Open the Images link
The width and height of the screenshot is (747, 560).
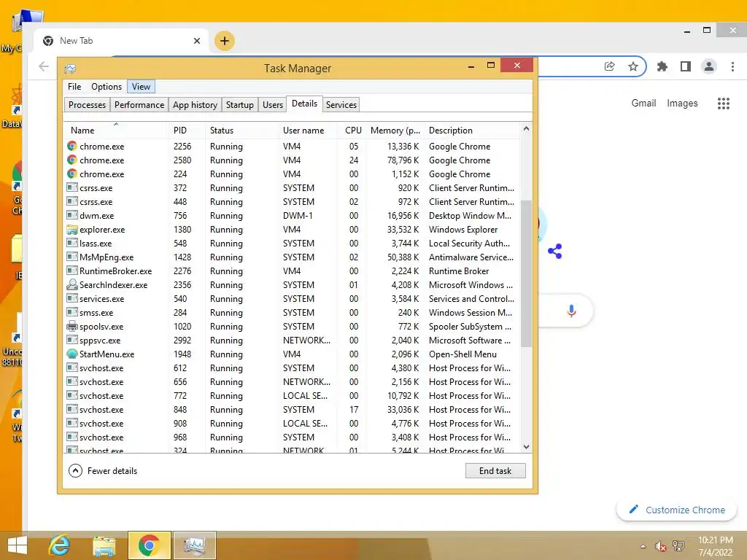pyautogui.click(x=682, y=104)
